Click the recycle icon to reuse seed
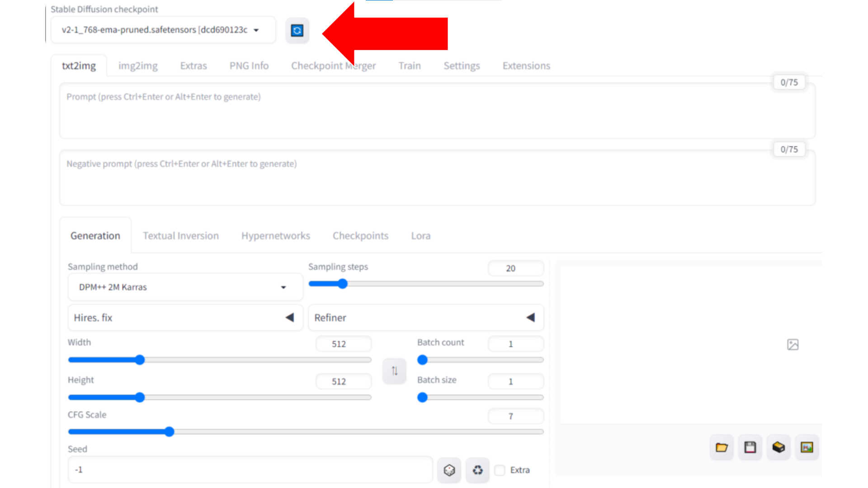The width and height of the screenshot is (868, 488). click(x=477, y=470)
